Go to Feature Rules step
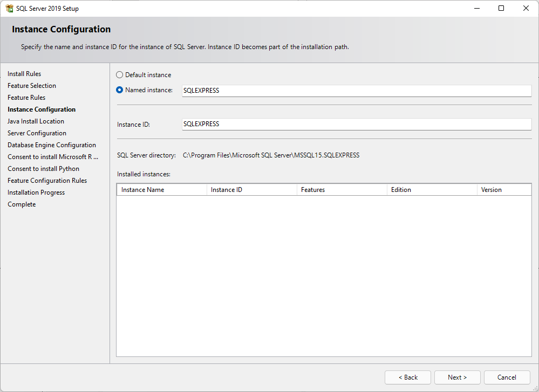The image size is (539, 392). click(26, 98)
